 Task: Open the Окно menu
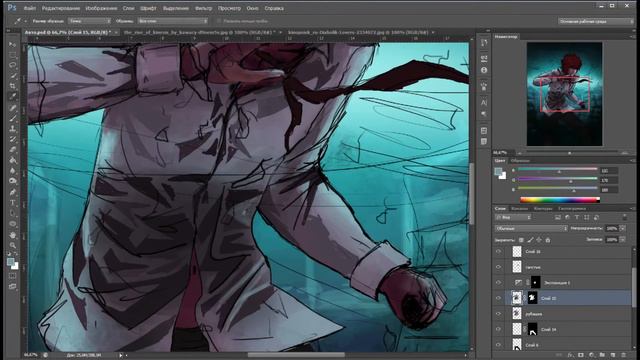(x=252, y=8)
